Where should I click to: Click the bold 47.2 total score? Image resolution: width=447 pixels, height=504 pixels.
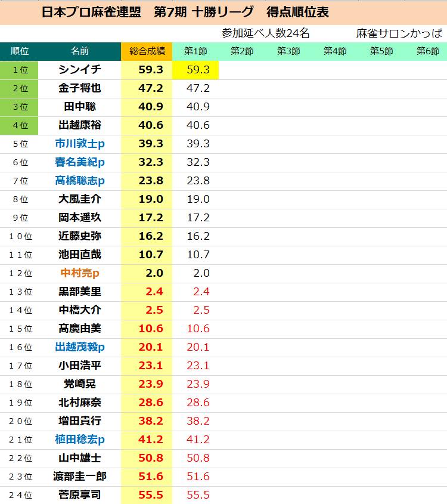coord(151,88)
